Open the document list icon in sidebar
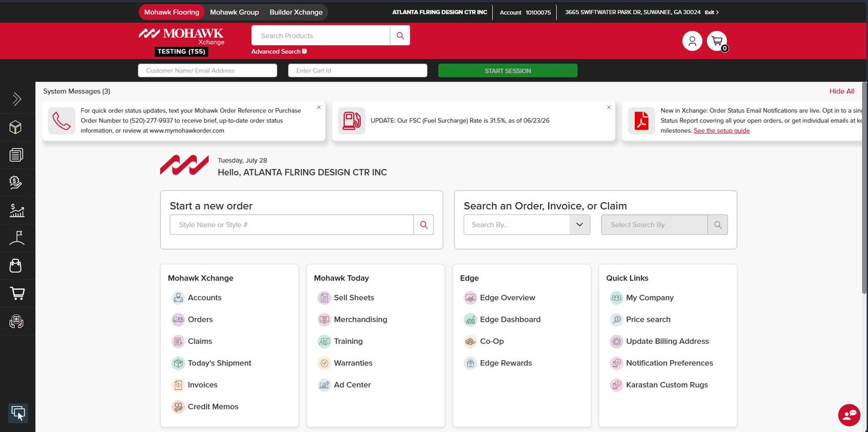The width and height of the screenshot is (868, 432). [16, 155]
